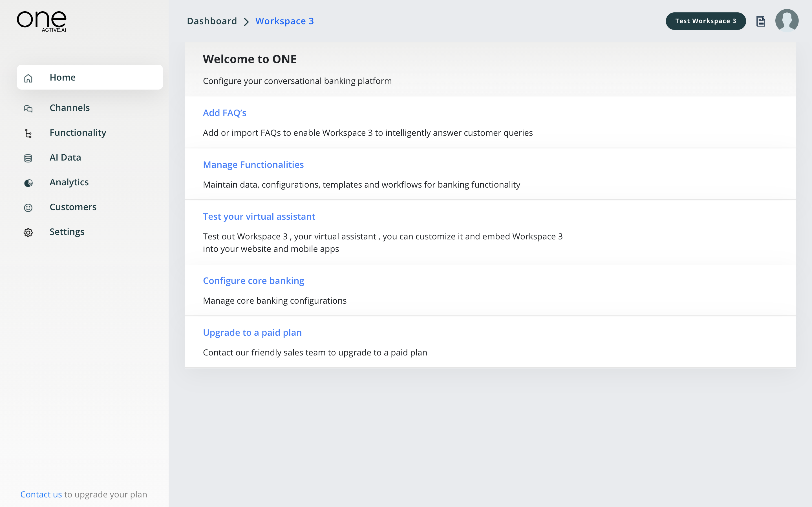
Task: Expand Test your virtual assistant section
Action: click(259, 216)
